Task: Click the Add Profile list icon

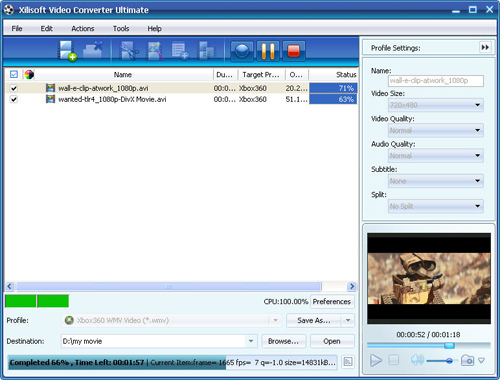Action: click(180, 51)
